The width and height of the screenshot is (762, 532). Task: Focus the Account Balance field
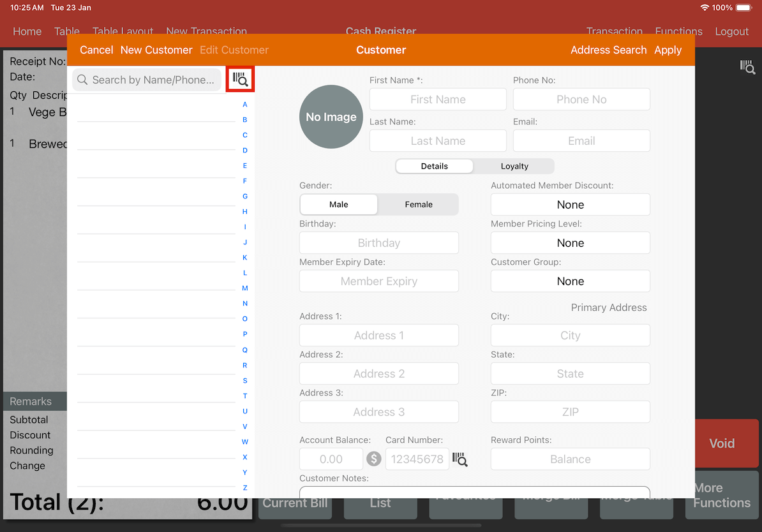[331, 459]
